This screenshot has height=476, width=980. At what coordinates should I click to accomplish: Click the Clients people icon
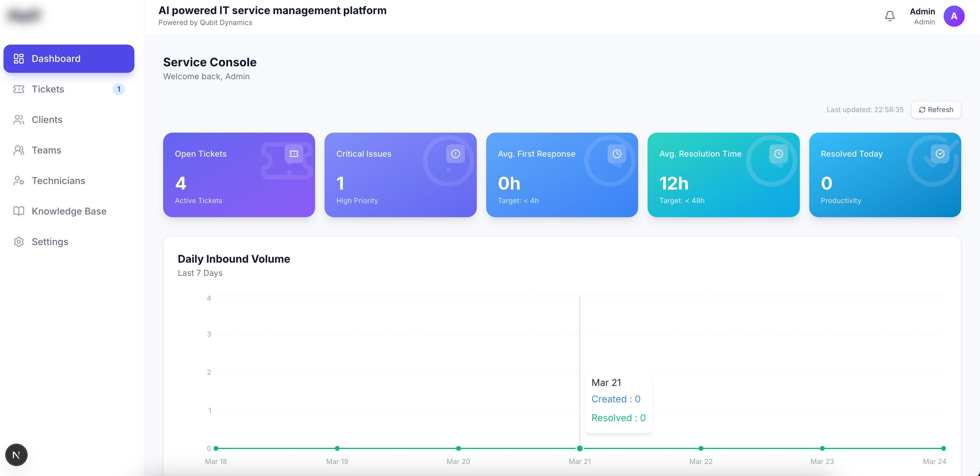coord(19,119)
